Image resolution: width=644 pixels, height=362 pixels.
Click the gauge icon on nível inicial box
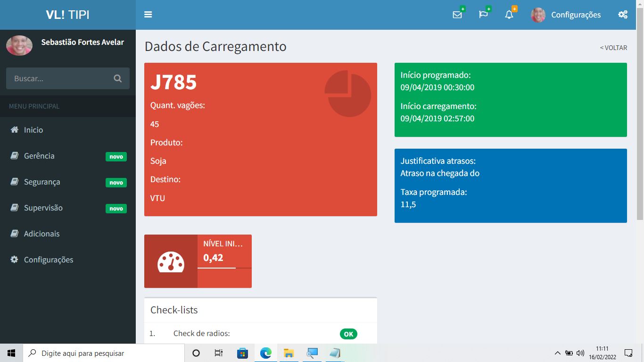point(171,261)
